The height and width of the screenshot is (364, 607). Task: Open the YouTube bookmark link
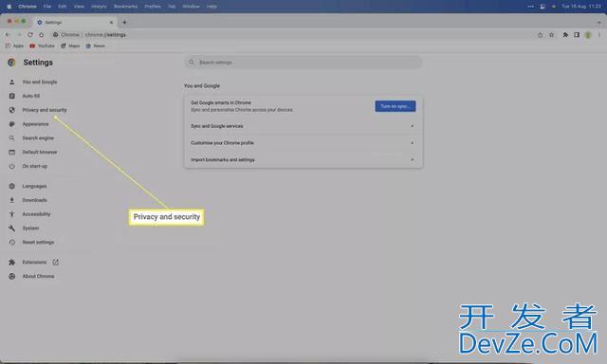(x=42, y=45)
